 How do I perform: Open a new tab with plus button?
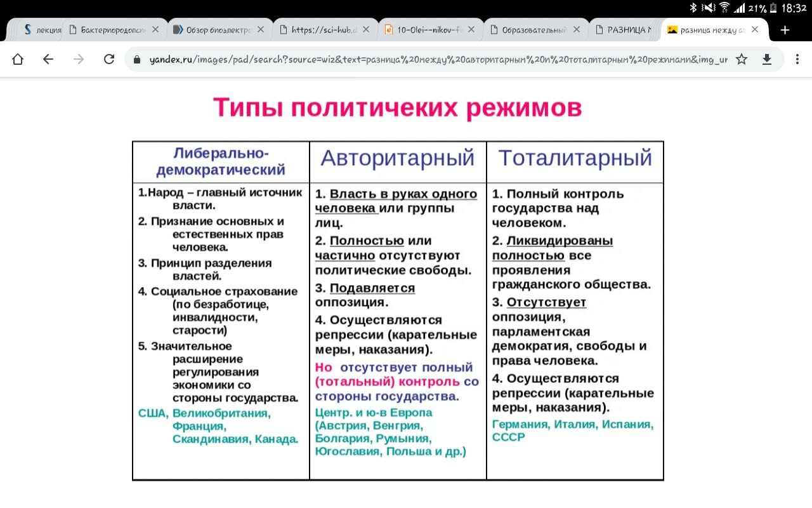[x=785, y=30]
